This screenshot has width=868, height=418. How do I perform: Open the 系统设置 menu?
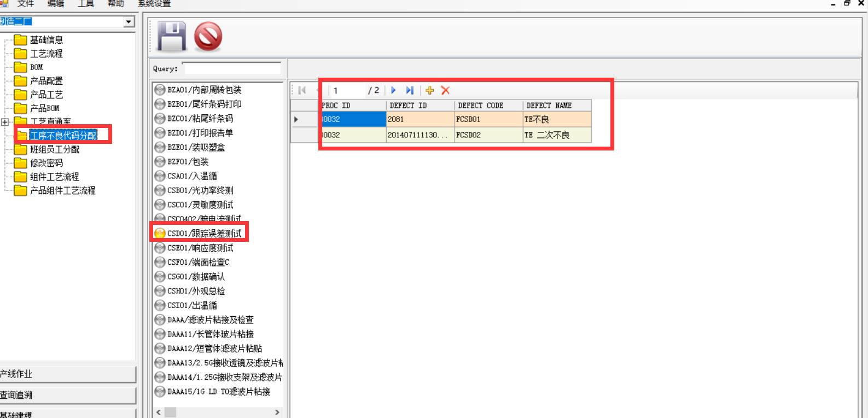point(154,4)
